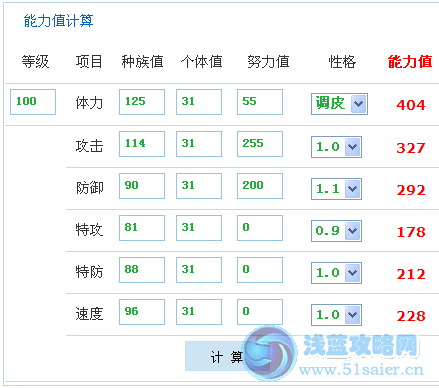
Task: Click the 努力值 column header
Action: click(x=268, y=62)
